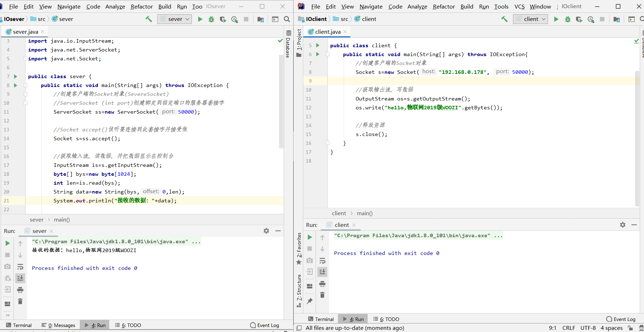Rerun client in the Run panel
The image size is (644, 332).
pyautogui.click(x=310, y=237)
